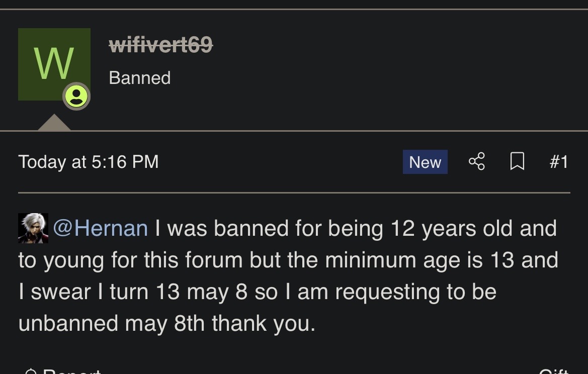Report this post
Image resolution: width=588 pixels, height=374 pixels.
click(70, 372)
